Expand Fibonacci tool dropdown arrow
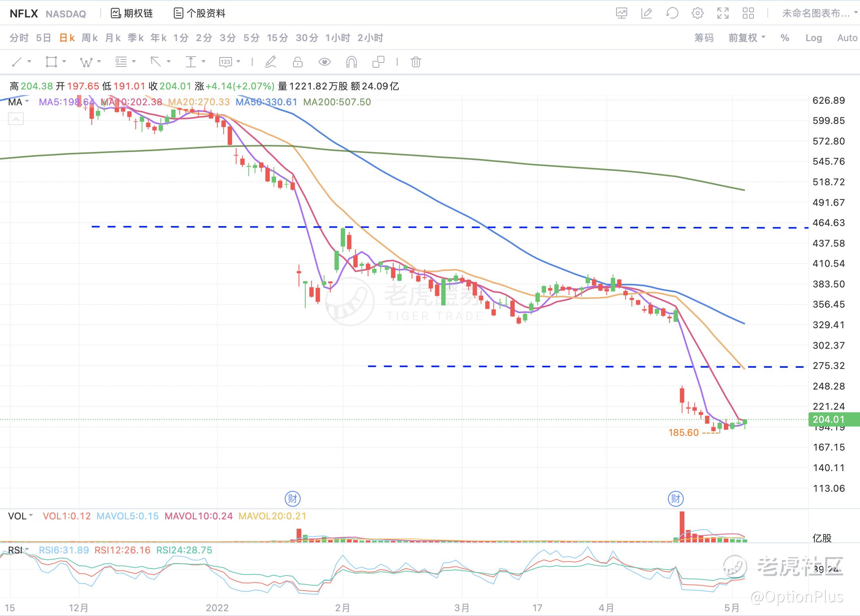860x616 pixels. coord(134,62)
